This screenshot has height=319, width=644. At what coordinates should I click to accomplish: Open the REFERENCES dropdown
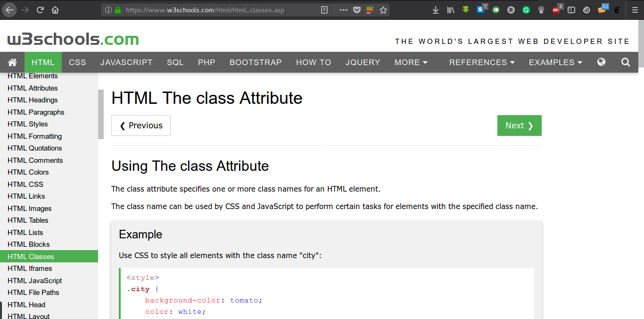point(481,62)
